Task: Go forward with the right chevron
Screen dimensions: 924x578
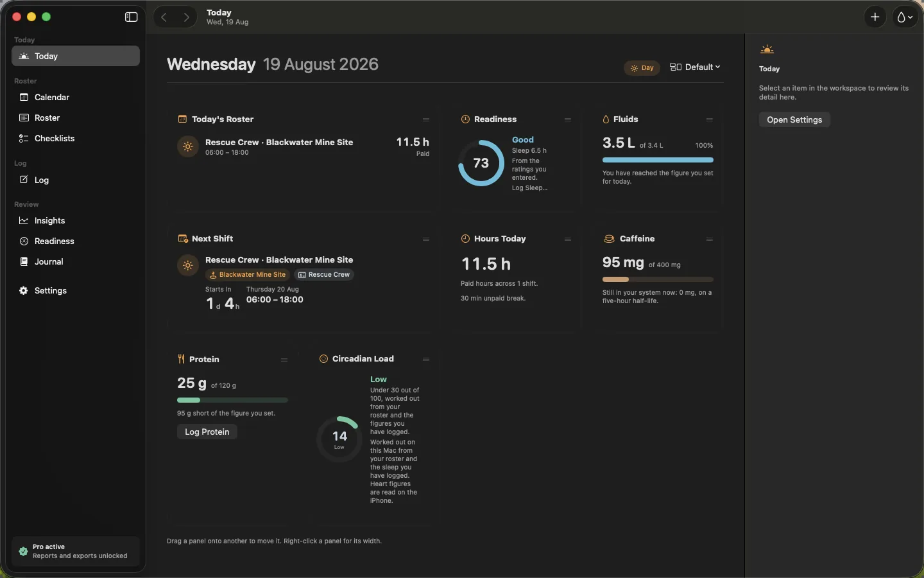Action: coord(186,17)
